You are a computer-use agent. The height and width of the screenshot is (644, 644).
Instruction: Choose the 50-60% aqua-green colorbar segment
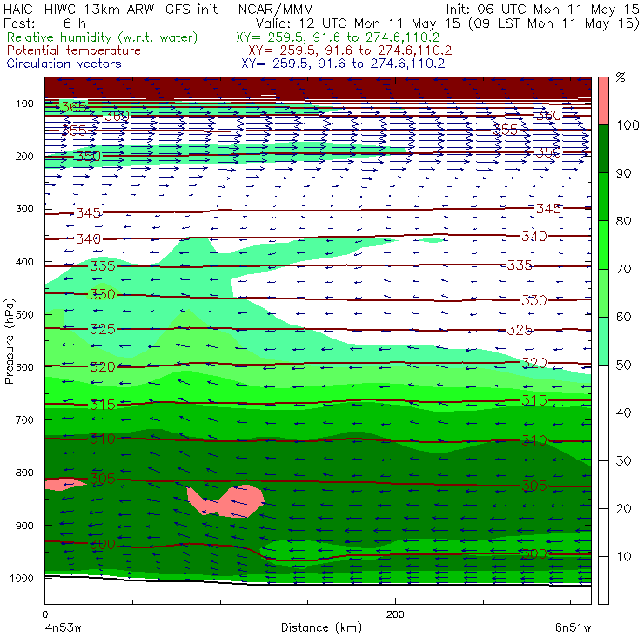click(x=603, y=341)
